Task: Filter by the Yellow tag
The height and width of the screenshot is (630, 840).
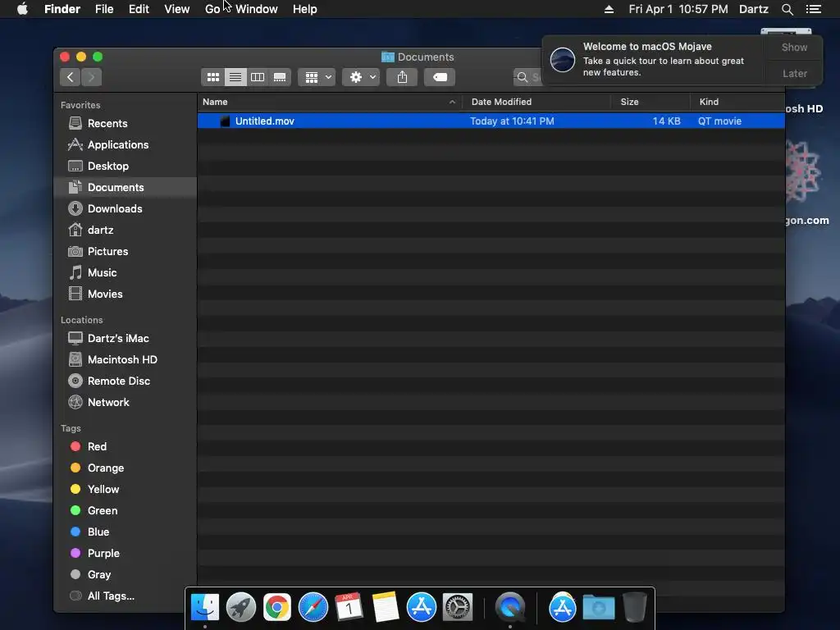Action: pos(126,489)
